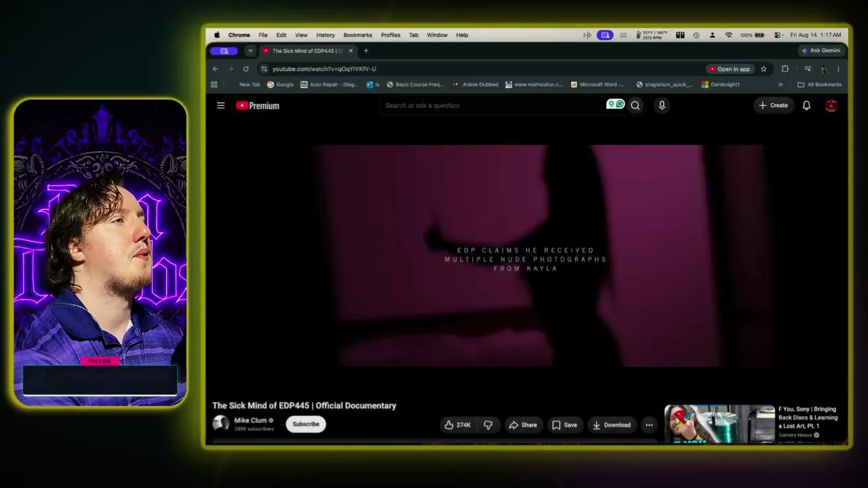Open Chrome extensions puzzle icon

[785, 68]
